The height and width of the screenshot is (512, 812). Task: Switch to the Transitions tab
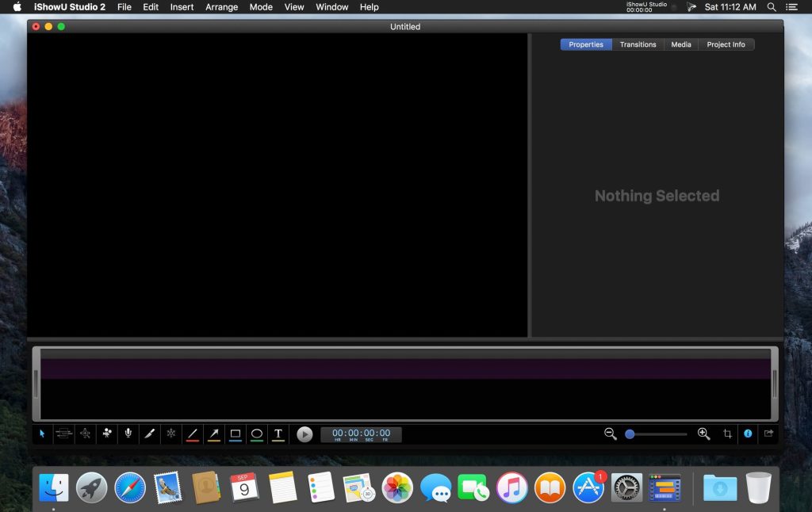click(x=638, y=44)
